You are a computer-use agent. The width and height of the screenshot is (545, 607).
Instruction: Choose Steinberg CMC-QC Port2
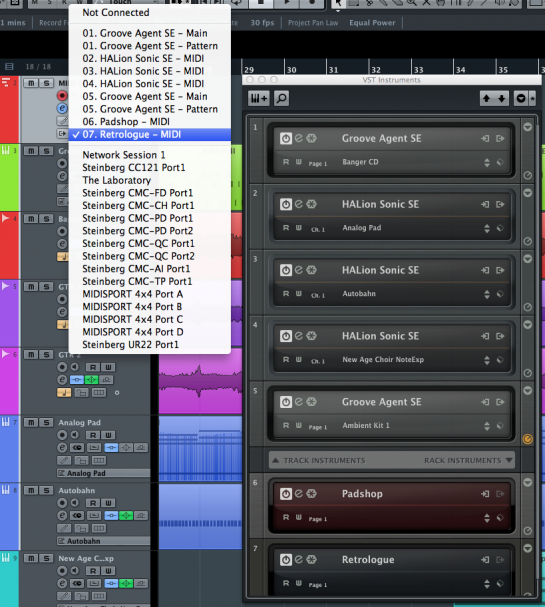150,256
